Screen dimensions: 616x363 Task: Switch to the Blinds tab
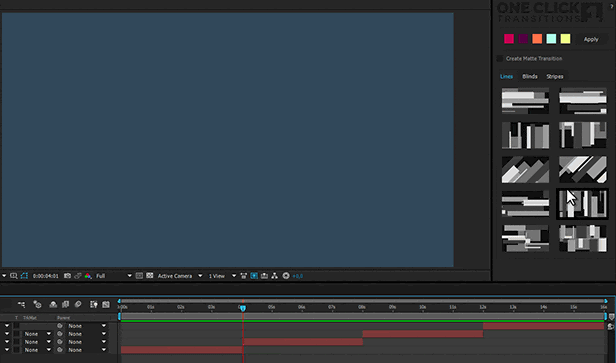(x=530, y=77)
